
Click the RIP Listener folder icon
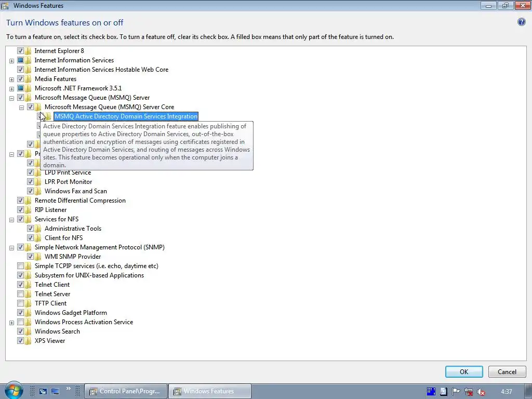(x=28, y=210)
